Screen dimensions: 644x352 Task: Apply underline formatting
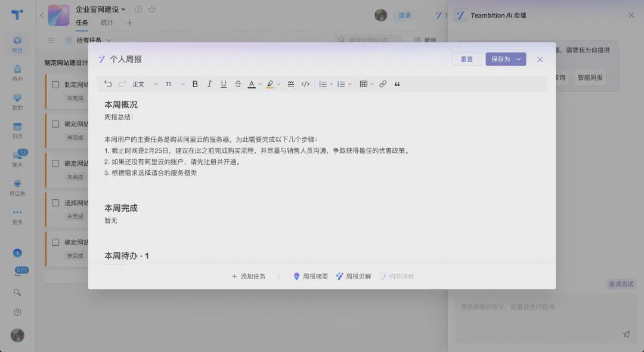[224, 84]
